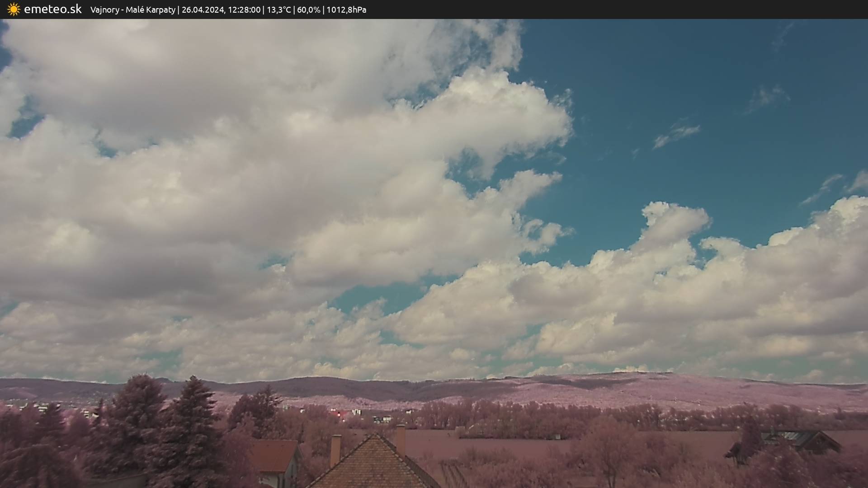
Task: Click the 12:28:00 timestamp
Action: tap(244, 9)
